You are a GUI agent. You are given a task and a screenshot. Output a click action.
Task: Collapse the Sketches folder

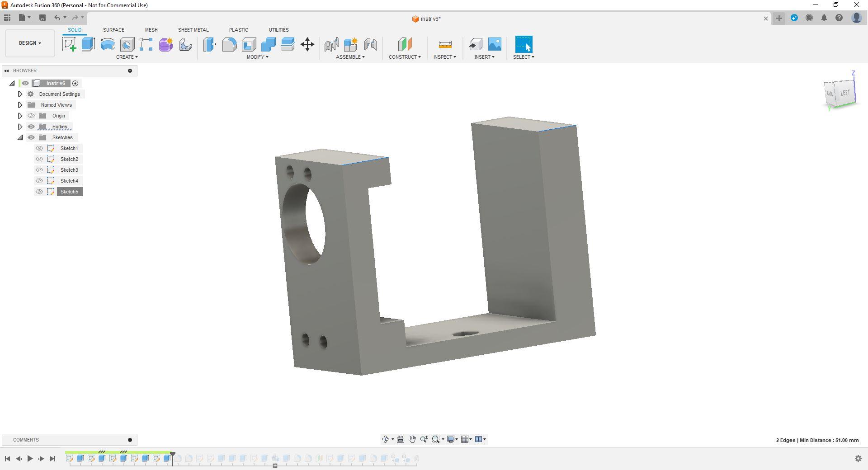(x=20, y=137)
